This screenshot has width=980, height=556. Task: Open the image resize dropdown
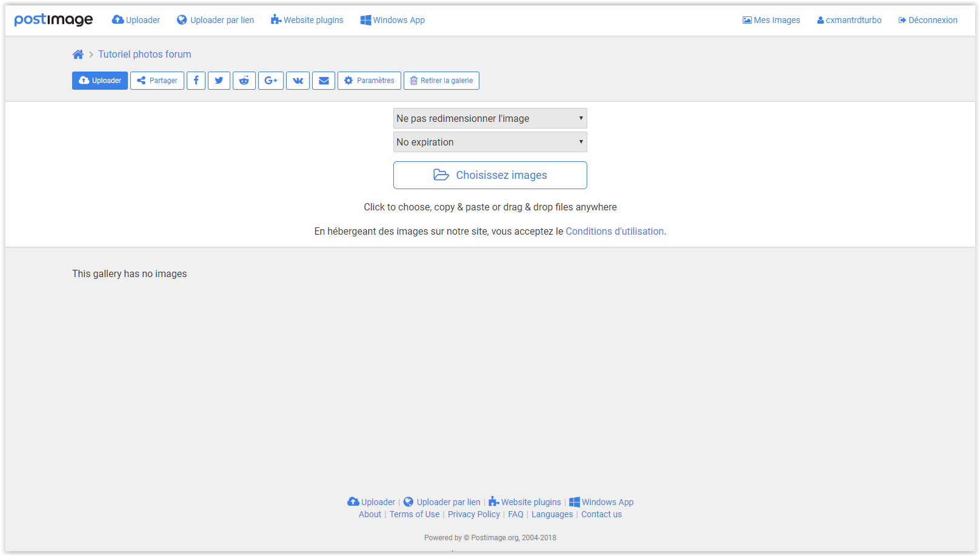pos(490,118)
